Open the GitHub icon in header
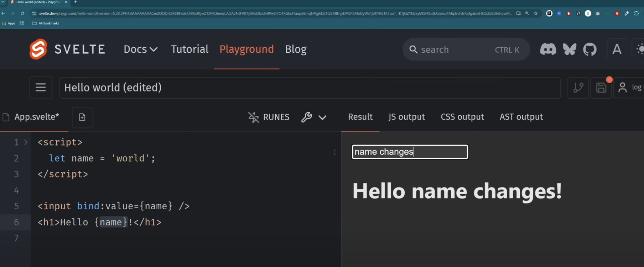 click(x=590, y=49)
